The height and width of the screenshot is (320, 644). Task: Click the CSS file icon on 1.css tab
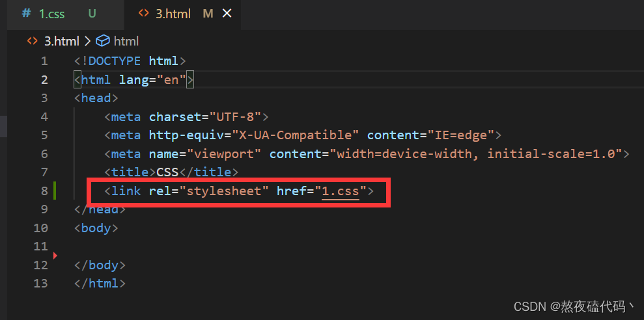point(26,14)
